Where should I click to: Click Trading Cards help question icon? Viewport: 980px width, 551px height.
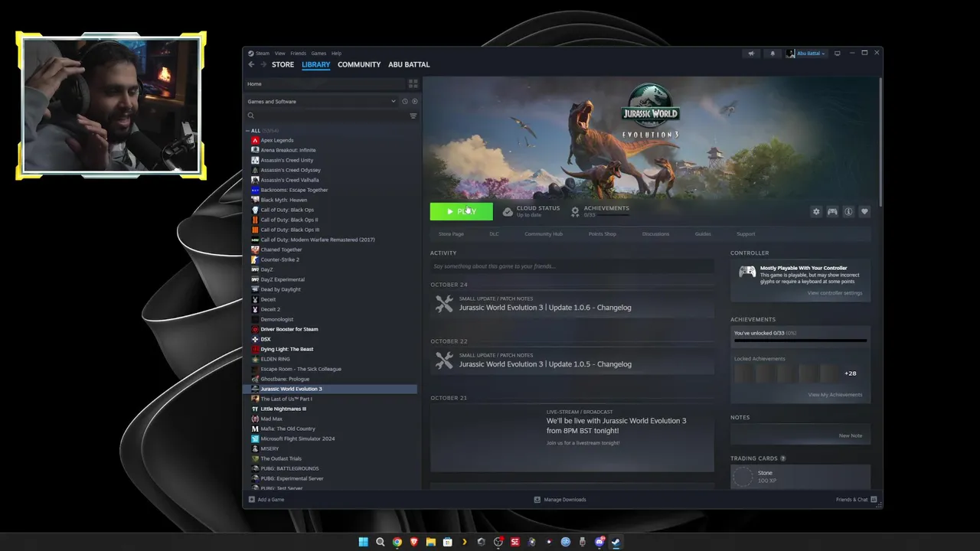[x=782, y=458]
